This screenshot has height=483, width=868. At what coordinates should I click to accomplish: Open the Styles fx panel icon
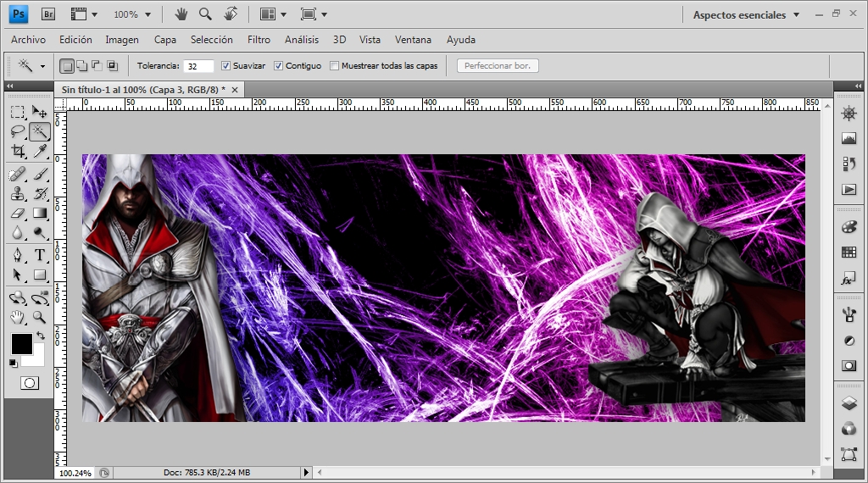tap(849, 279)
